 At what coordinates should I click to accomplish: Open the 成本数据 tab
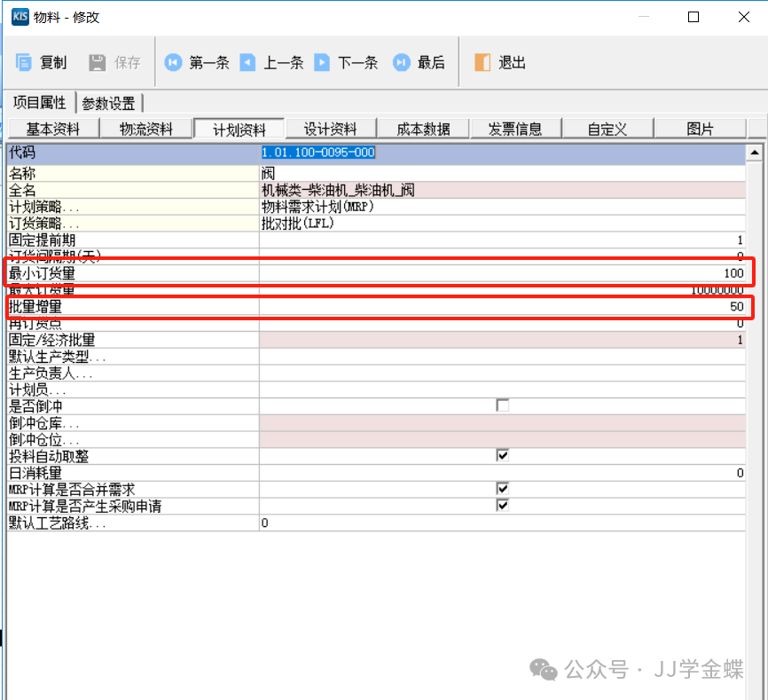click(x=423, y=130)
